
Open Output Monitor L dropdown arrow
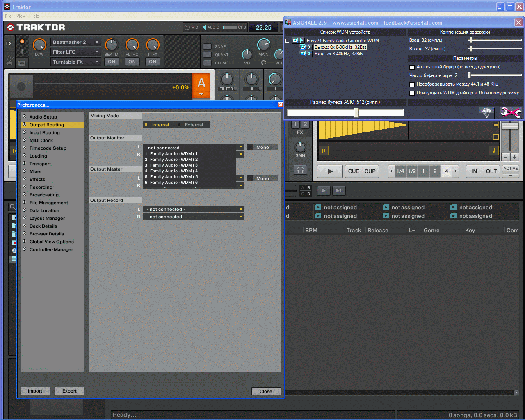(x=241, y=147)
